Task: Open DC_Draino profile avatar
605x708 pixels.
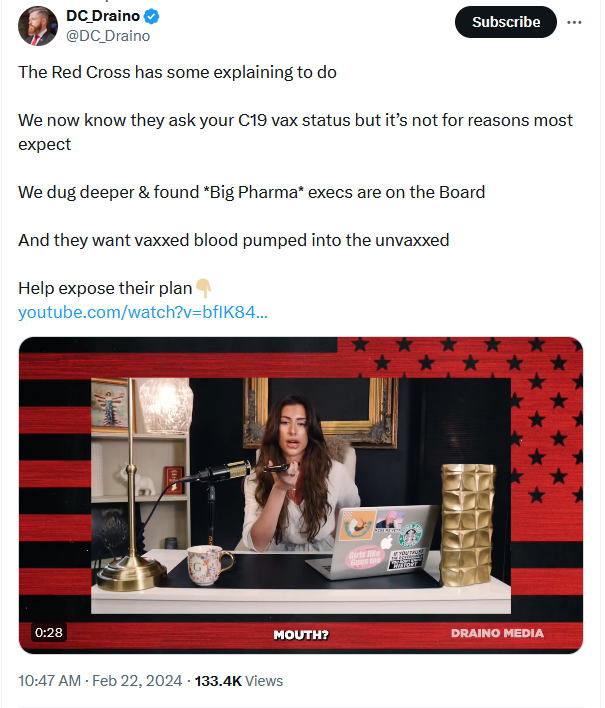Action: click(38, 26)
